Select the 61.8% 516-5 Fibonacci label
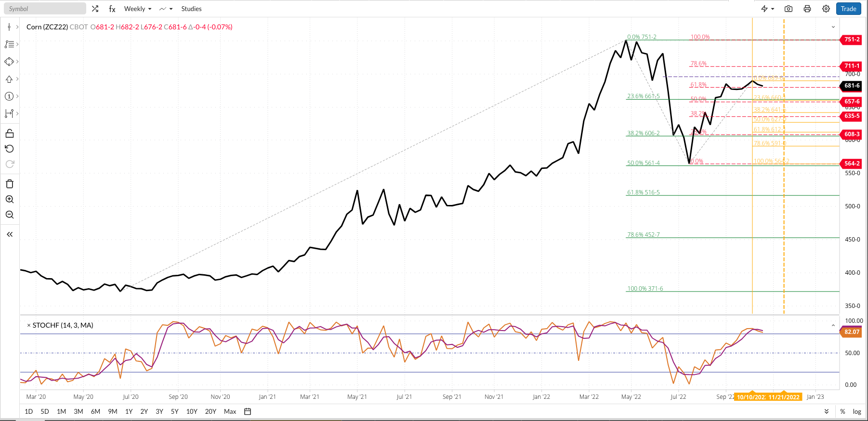Viewport: 868px width, 421px height. (644, 192)
